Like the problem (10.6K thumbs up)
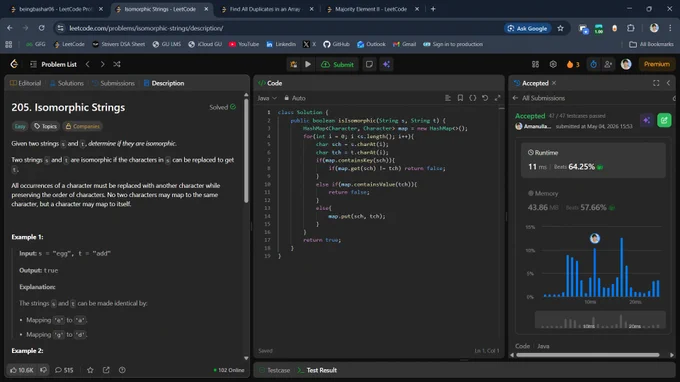This screenshot has width=680, height=382. click(22, 370)
